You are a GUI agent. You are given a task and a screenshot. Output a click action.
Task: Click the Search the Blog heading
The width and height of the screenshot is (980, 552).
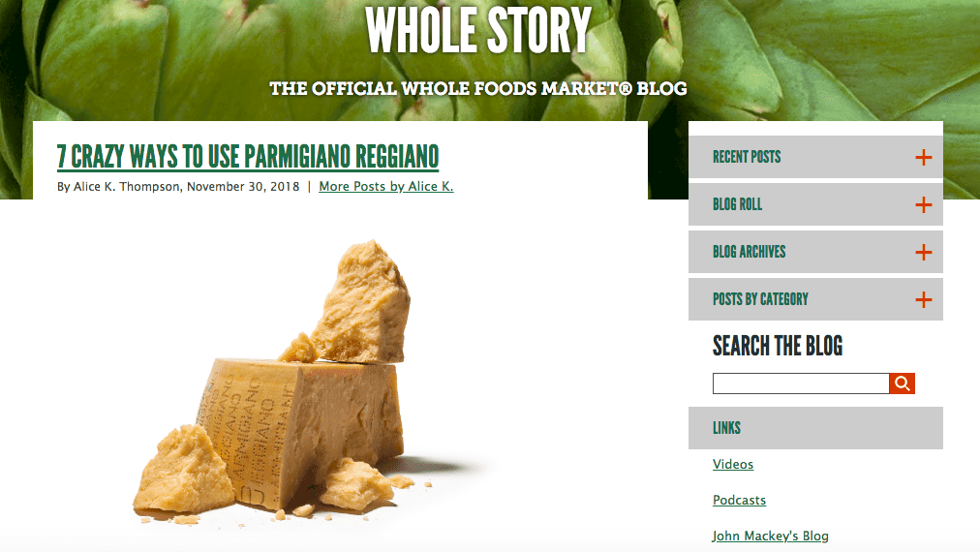[778, 346]
